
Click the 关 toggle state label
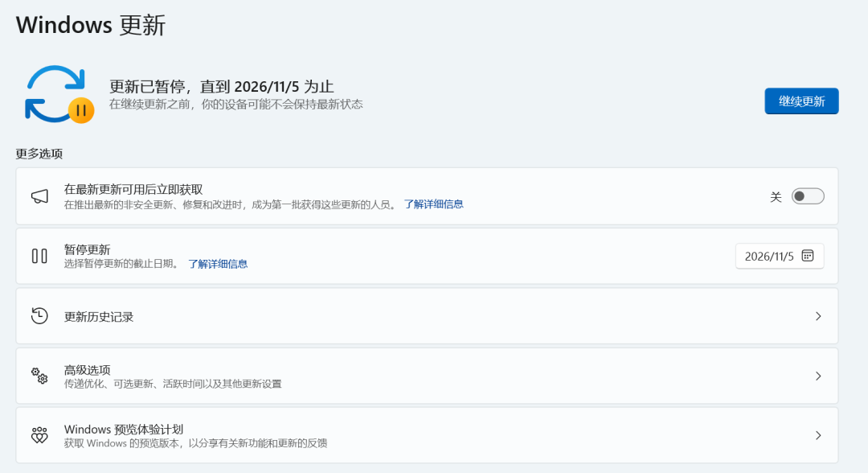(x=776, y=196)
